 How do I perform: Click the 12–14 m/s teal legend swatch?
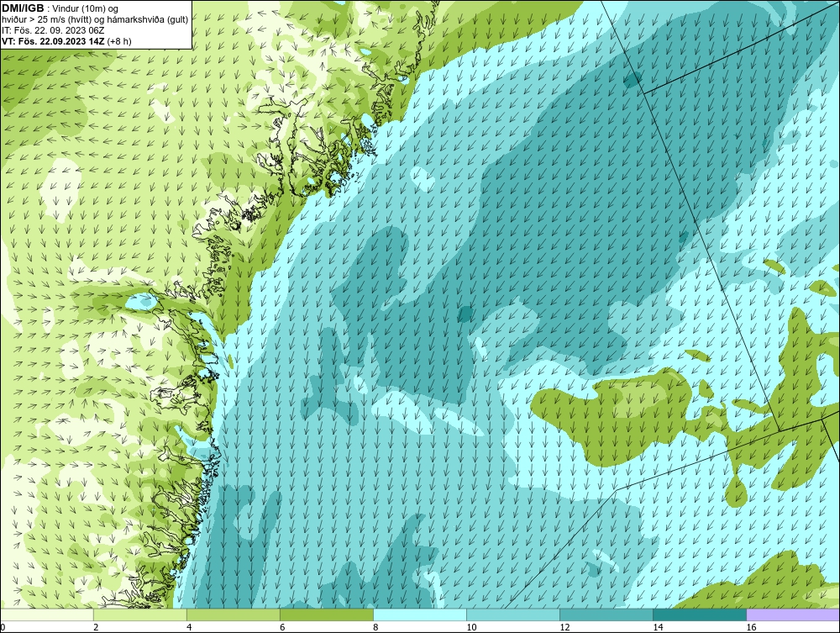[606, 615]
